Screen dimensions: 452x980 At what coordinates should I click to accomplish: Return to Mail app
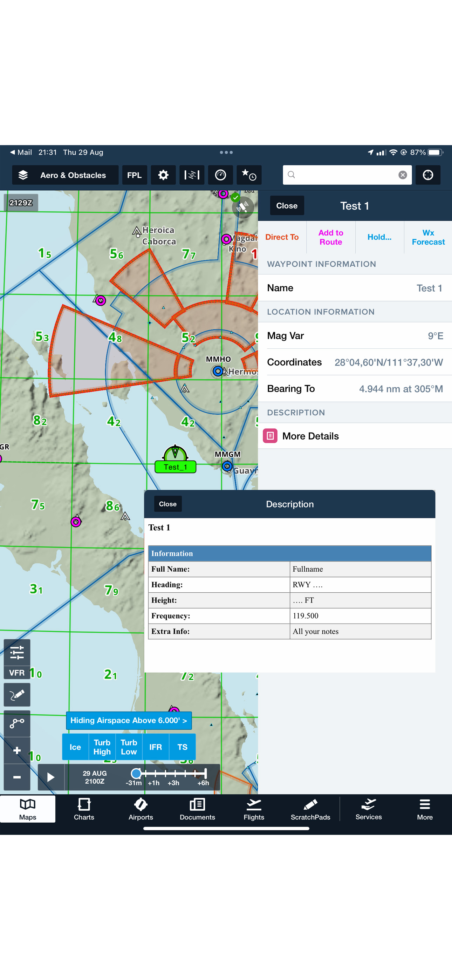pos(21,152)
